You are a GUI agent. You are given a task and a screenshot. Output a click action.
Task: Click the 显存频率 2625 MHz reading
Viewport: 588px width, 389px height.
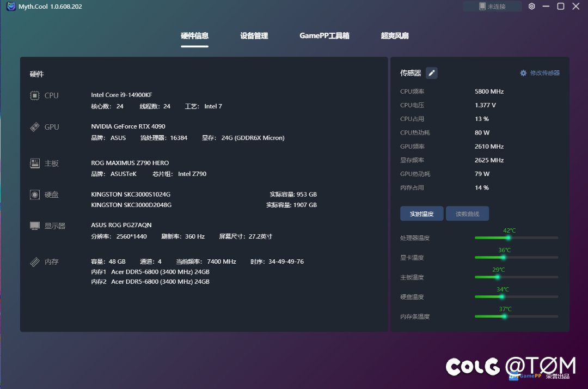point(452,160)
